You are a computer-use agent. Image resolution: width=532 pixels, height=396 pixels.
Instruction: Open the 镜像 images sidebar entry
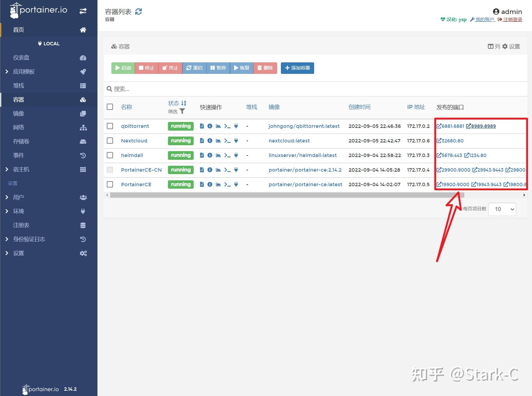point(19,113)
